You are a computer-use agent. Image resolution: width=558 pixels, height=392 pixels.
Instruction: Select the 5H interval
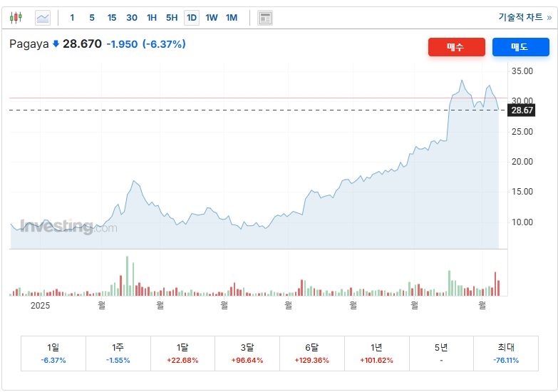click(172, 17)
